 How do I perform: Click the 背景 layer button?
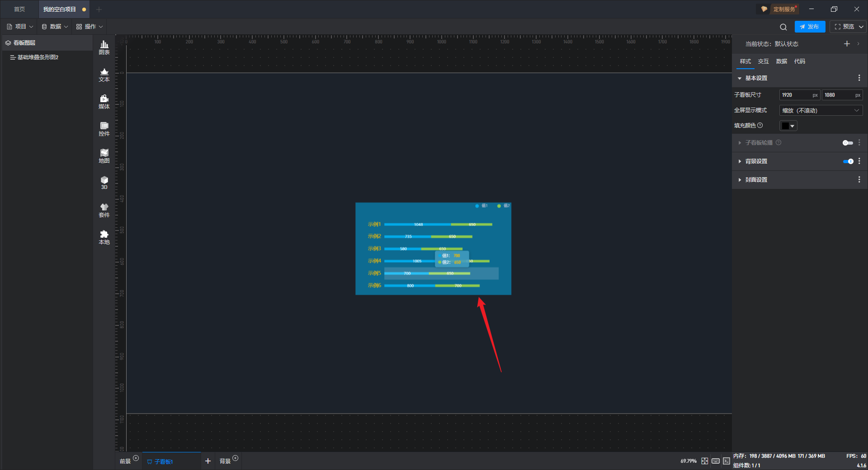(x=225, y=461)
